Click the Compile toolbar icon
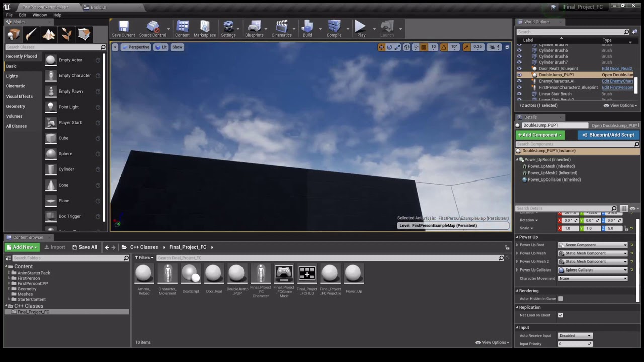Viewport: 644px width, 362px height. coord(334,29)
